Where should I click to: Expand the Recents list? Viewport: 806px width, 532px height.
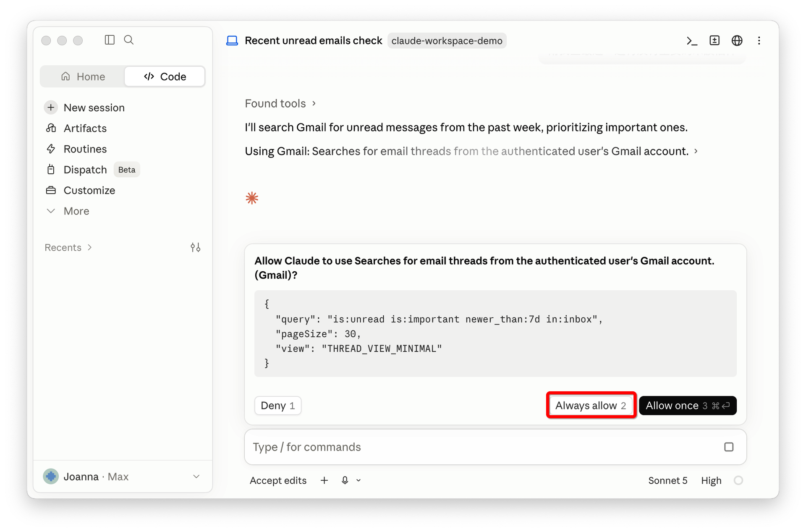pyautogui.click(x=68, y=247)
